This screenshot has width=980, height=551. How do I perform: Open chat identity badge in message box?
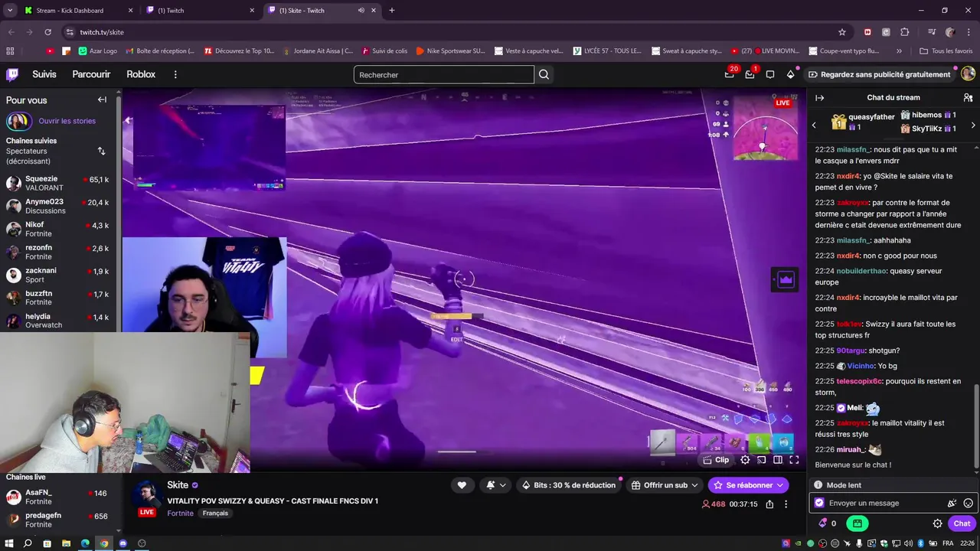click(x=819, y=503)
